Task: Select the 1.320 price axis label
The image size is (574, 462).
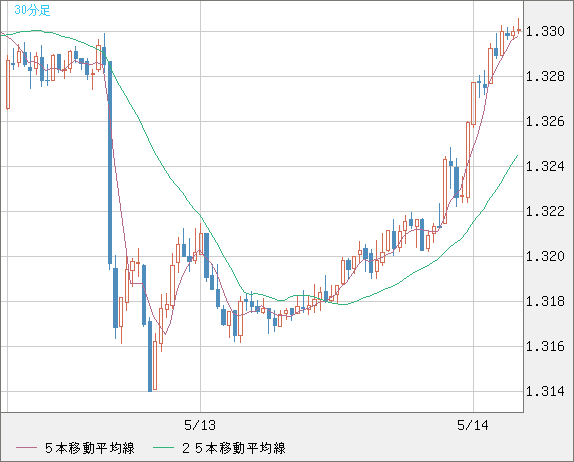Action: (x=545, y=257)
